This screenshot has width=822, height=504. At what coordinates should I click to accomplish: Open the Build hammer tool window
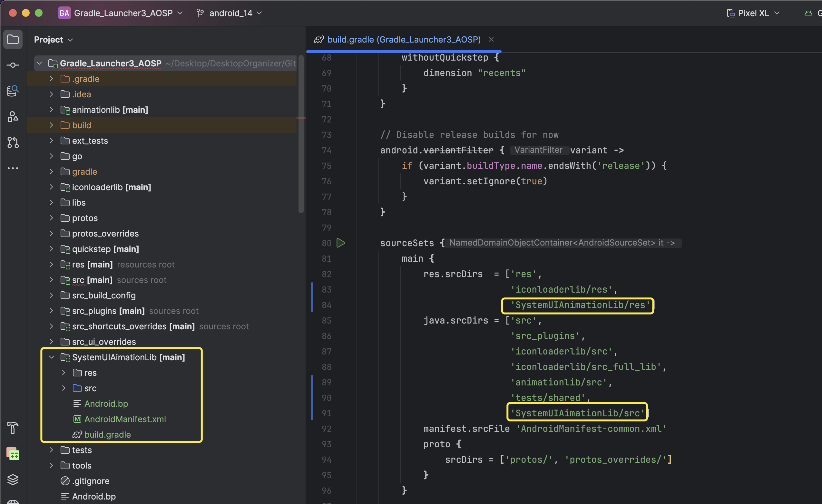13,428
